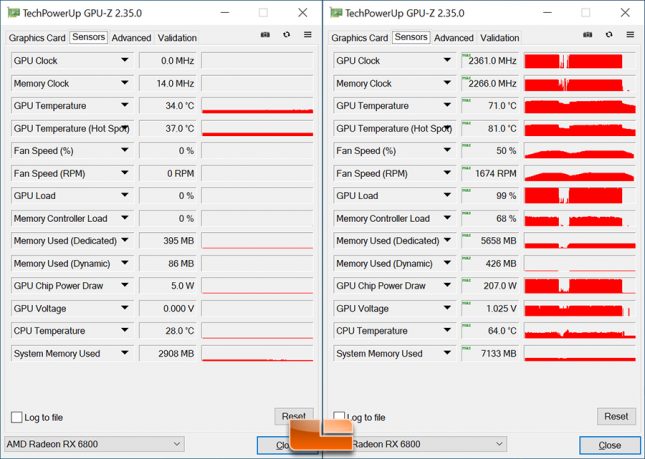Screen dimensions: 645x459
Task: Click 14.0 MHz memory clock value
Action: 168,83
